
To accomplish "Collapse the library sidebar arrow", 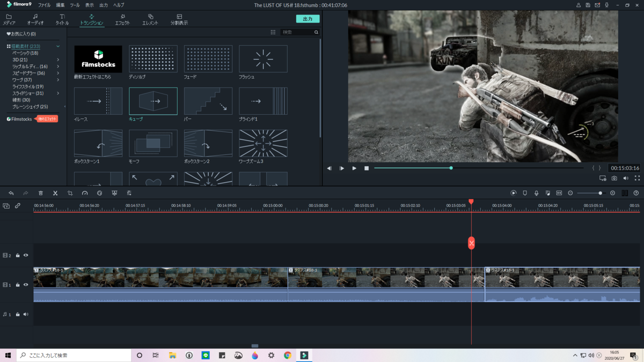I will 65,106.
